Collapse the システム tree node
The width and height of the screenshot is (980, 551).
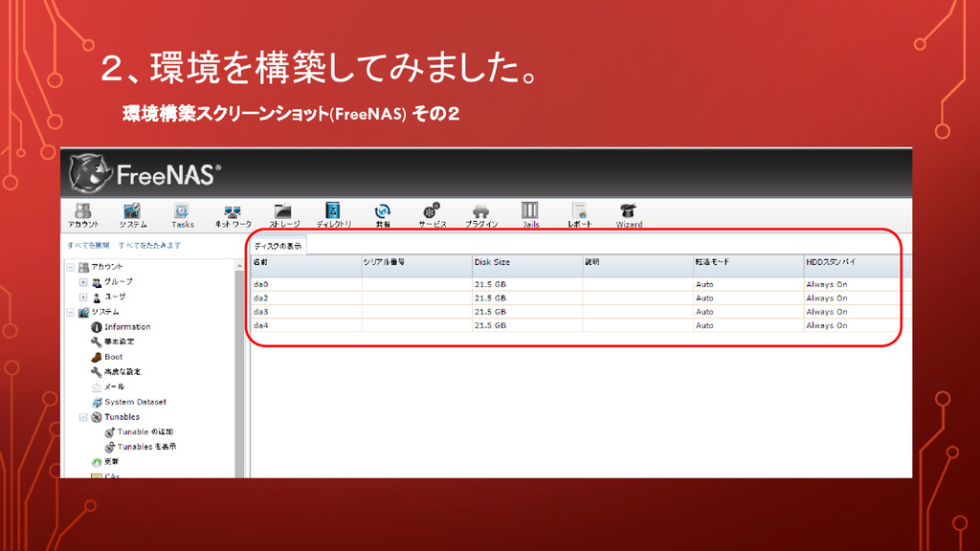click(71, 313)
